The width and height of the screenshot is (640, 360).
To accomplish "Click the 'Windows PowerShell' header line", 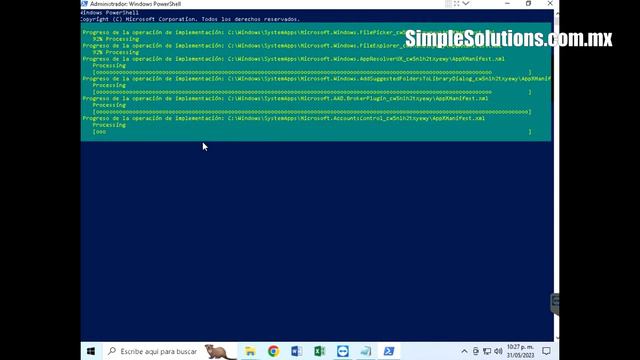I will (110, 13).
